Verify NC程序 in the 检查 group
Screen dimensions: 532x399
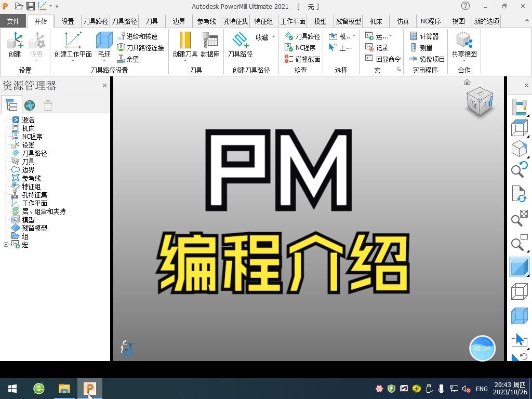tap(300, 48)
